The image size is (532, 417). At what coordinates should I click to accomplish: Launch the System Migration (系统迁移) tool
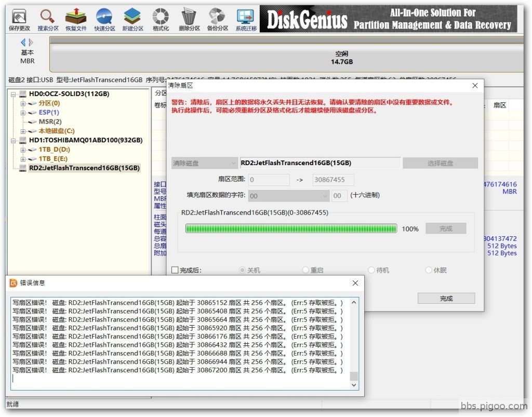pos(246,20)
